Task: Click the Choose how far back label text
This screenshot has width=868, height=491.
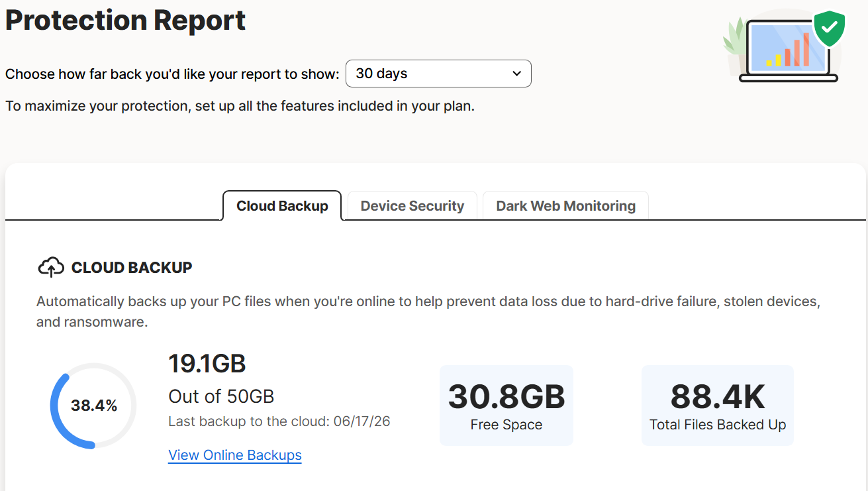Action: 172,74
